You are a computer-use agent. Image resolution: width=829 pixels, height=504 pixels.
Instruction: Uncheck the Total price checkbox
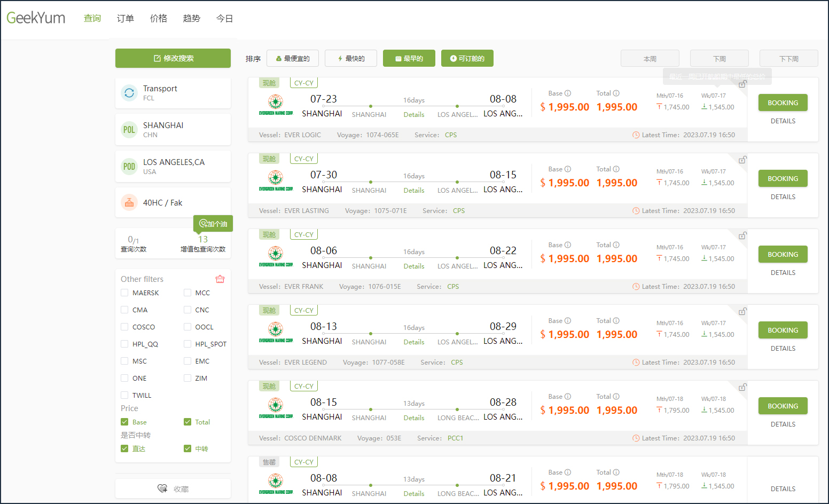[187, 422]
